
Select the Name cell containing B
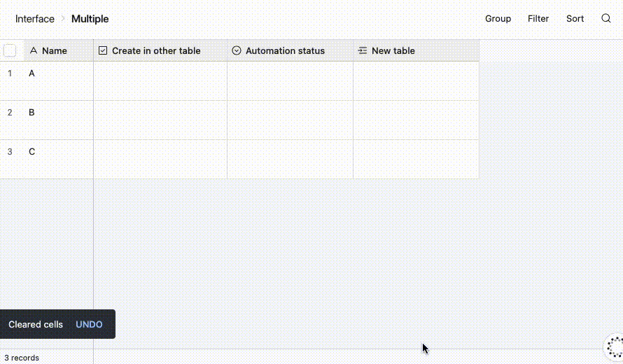point(58,120)
